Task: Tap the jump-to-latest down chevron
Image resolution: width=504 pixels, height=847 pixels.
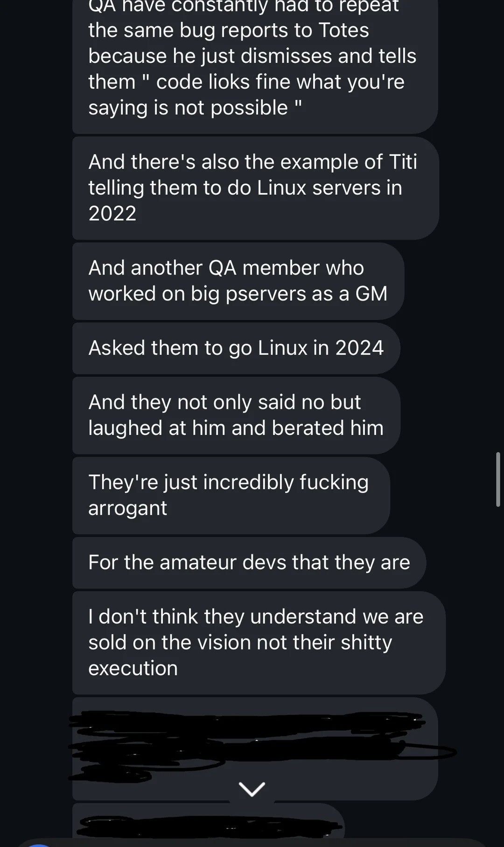Action: pyautogui.click(x=252, y=789)
